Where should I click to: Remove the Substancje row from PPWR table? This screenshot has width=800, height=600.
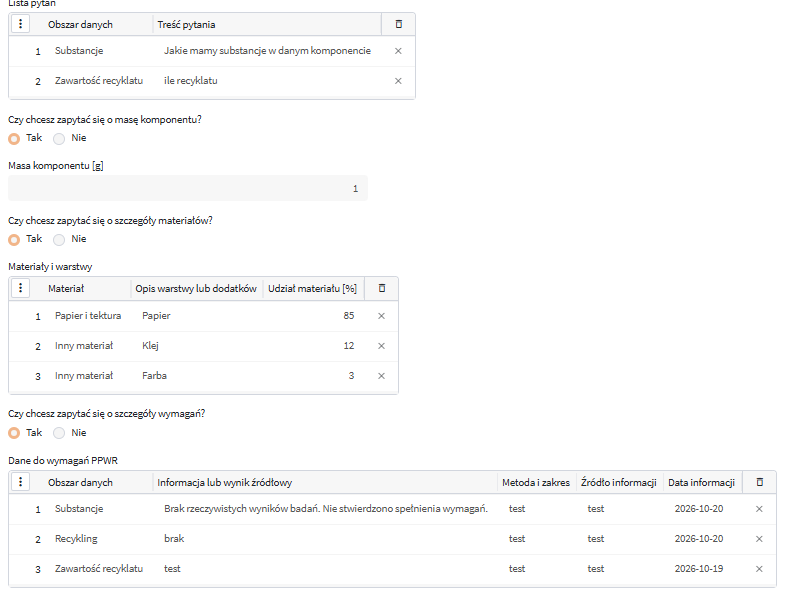[759, 509]
